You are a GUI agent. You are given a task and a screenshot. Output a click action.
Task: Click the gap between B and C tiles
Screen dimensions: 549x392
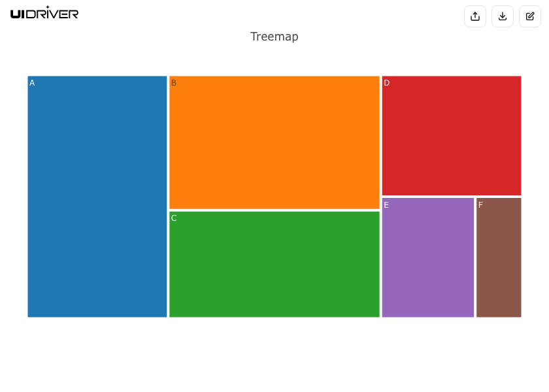274,210
